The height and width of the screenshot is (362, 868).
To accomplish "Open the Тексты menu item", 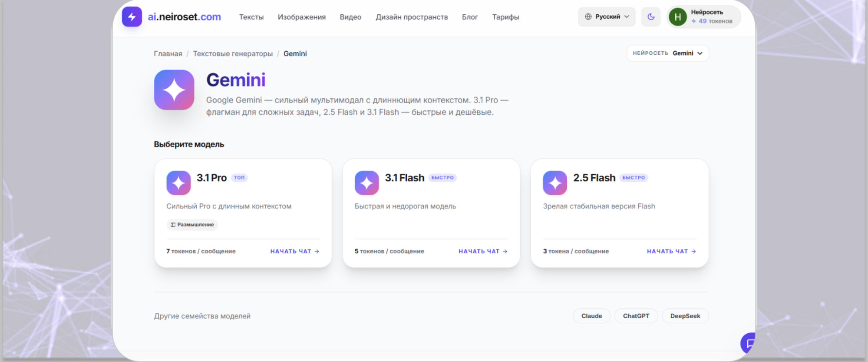I will tap(251, 17).
